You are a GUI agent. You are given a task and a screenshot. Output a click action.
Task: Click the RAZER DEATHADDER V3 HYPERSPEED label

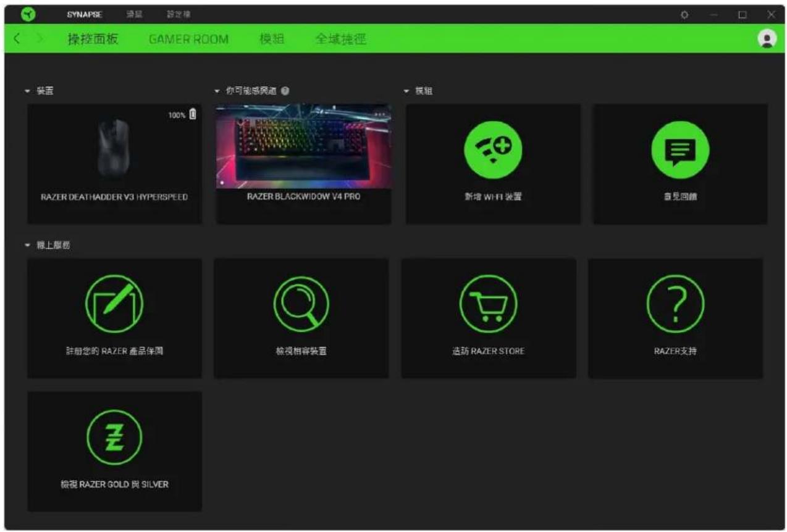[x=114, y=197]
